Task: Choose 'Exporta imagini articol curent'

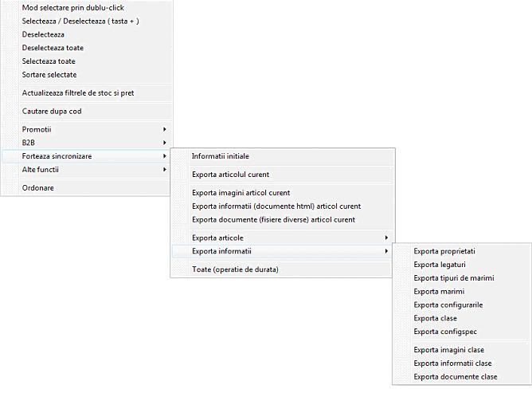Action: click(x=241, y=193)
